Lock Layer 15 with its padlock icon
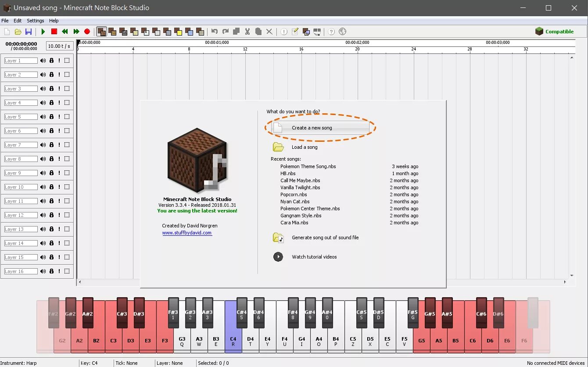Viewport: 588px width, 367px height. [x=51, y=257]
